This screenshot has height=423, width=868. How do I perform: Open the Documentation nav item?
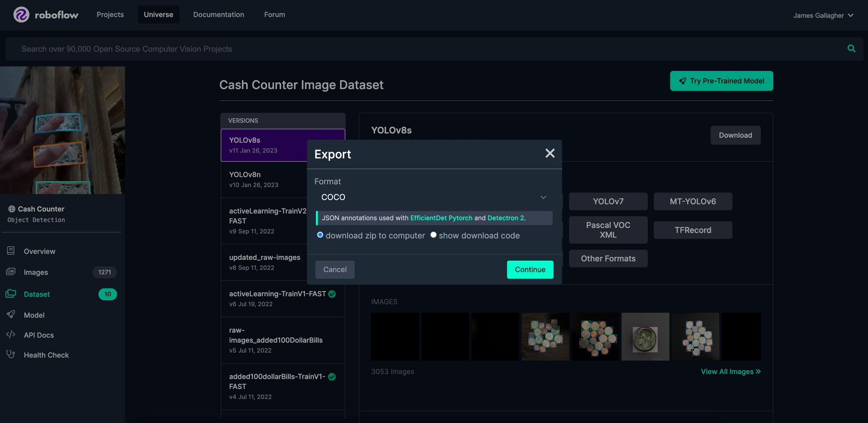(219, 14)
